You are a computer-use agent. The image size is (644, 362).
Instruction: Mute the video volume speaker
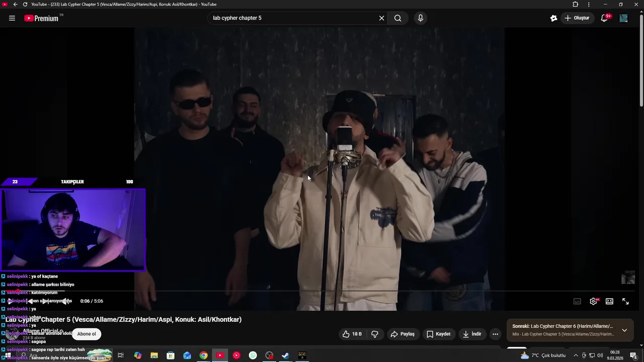[66, 301]
